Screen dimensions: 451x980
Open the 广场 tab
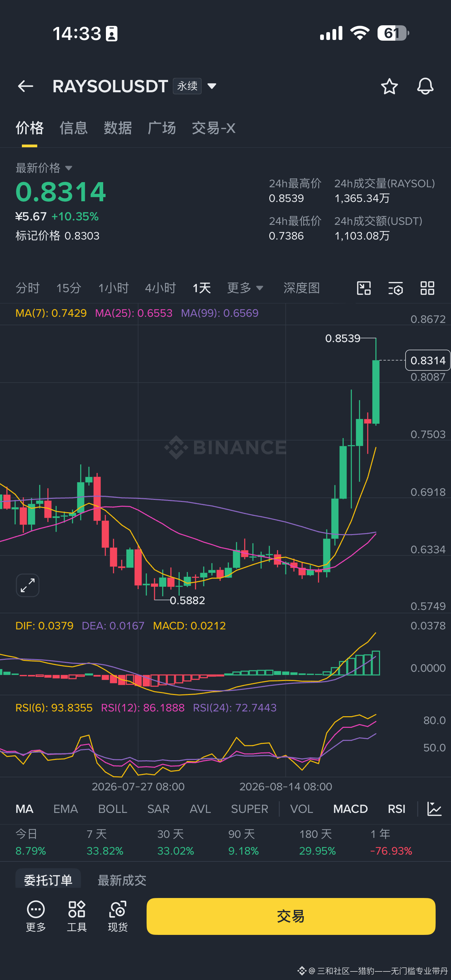click(x=162, y=128)
